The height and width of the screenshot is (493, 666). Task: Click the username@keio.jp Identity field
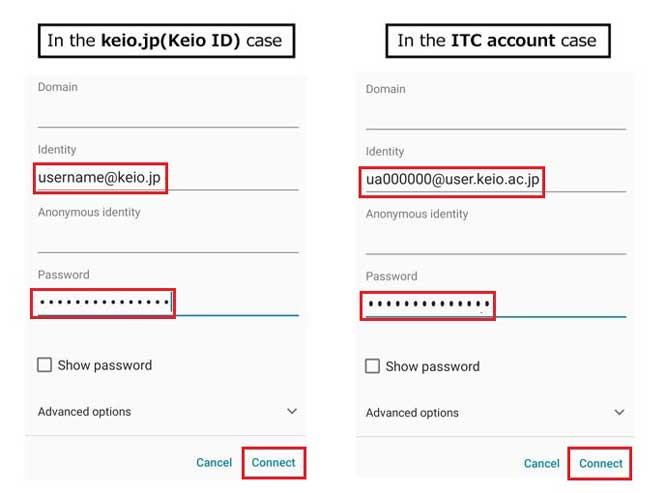point(100,178)
